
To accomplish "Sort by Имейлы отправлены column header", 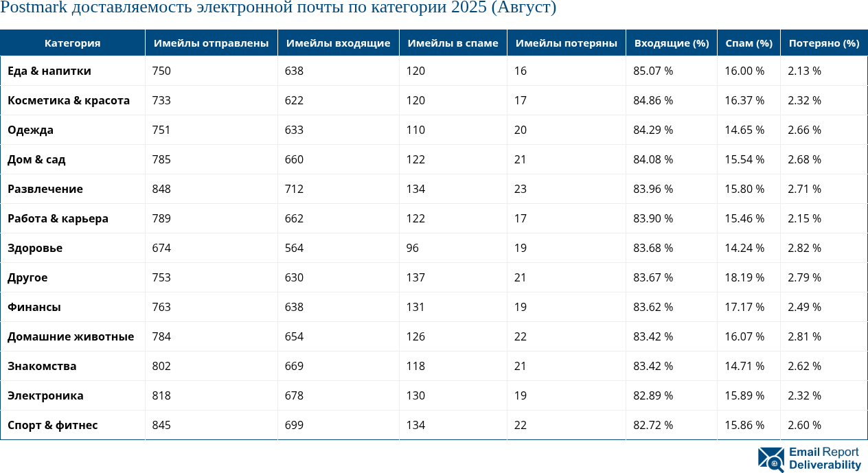I will [x=211, y=42].
